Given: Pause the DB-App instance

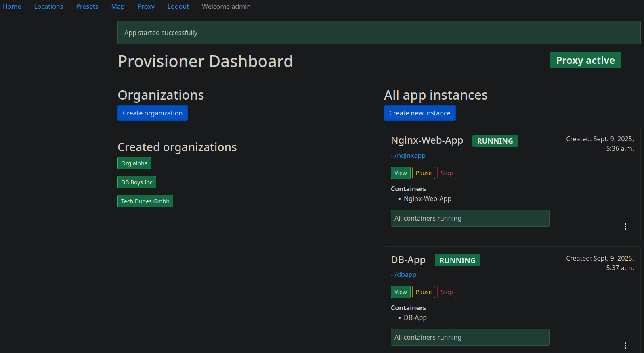Looking at the screenshot, I should [424, 292].
